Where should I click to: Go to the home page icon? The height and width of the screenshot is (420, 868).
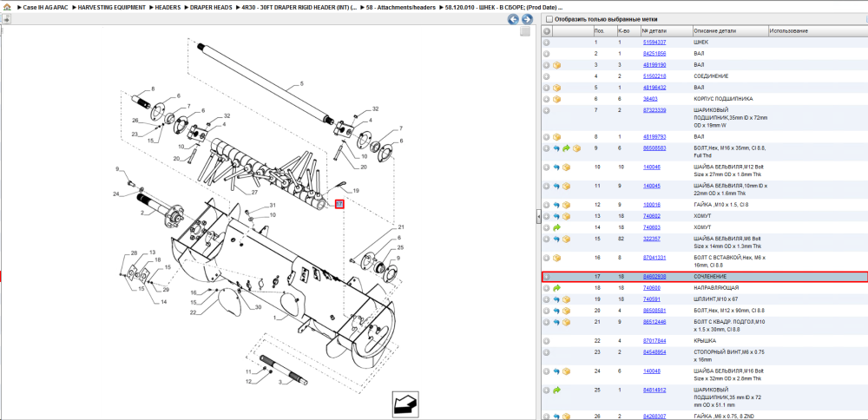pos(8,9)
